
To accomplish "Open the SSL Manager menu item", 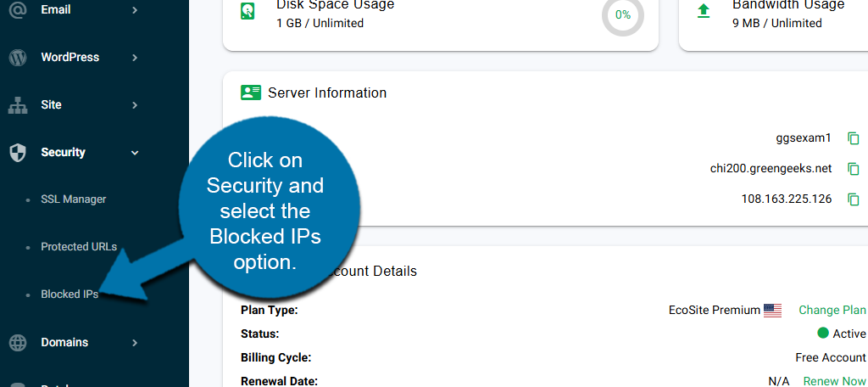I will 73,199.
